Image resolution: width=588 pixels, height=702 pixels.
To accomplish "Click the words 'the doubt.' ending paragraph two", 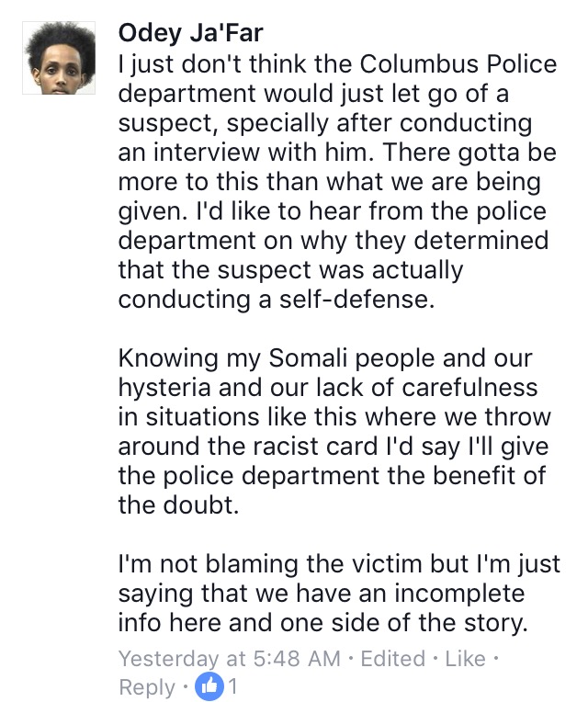I will pos(178,505).
